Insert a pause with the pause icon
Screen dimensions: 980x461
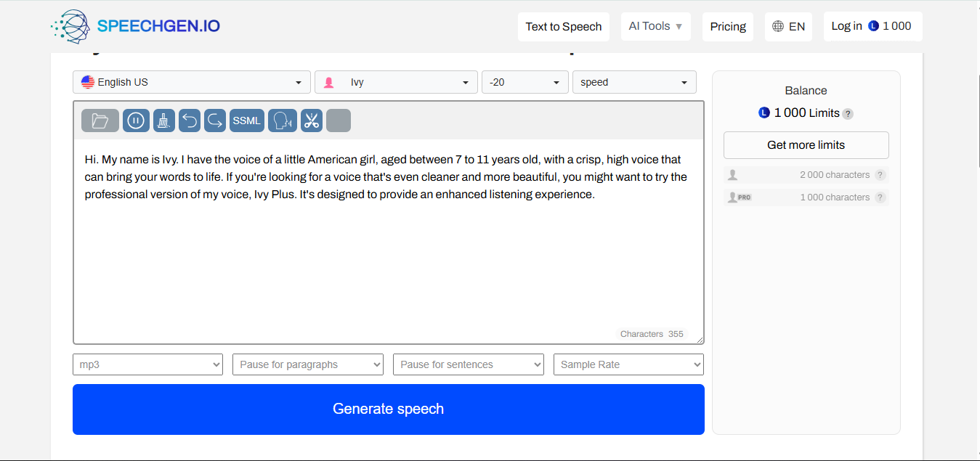pos(135,121)
